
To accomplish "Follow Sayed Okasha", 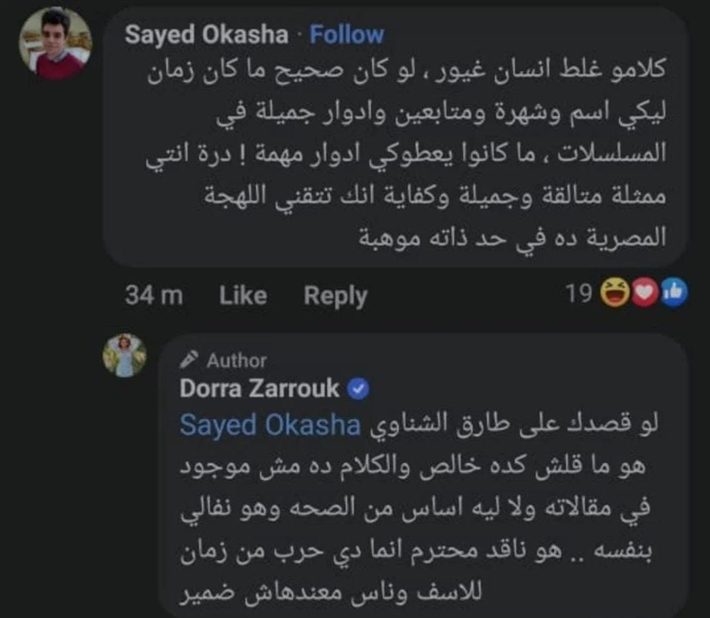I will (347, 34).
